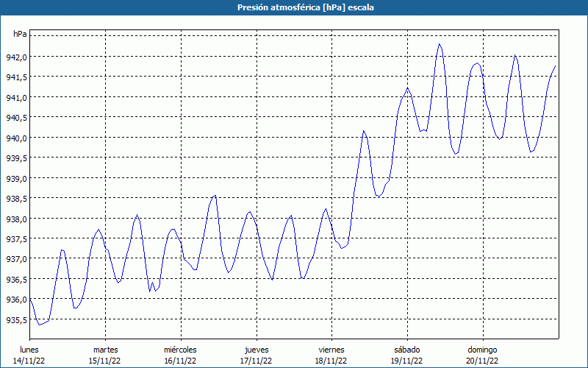588x368 pixels.
Task: Click the 19/11/22 date label
Action: [x=406, y=361]
